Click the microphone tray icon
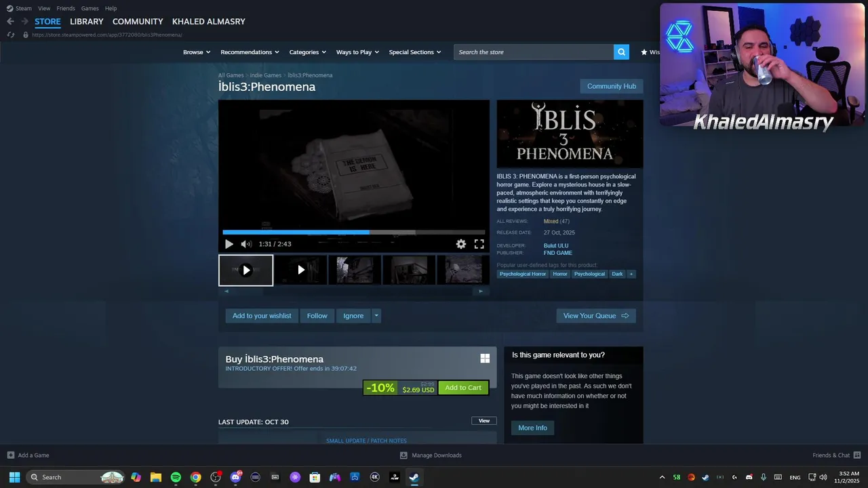The width and height of the screenshot is (868, 488). (764, 477)
